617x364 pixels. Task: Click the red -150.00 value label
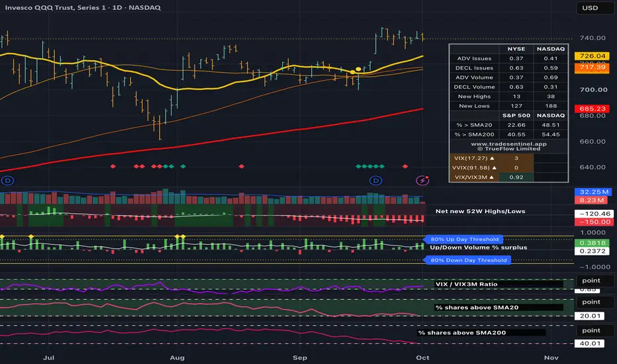(594, 222)
